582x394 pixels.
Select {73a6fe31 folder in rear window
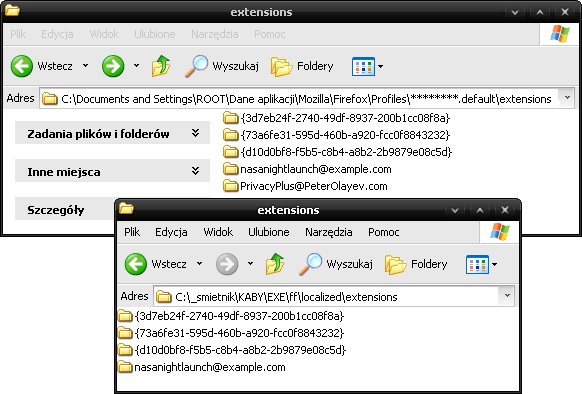337,135
